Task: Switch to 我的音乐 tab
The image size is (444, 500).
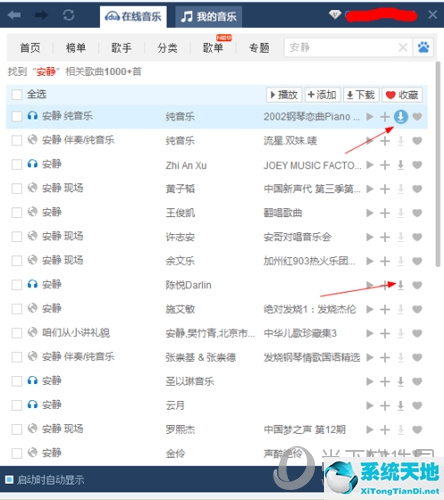Action: pos(209,16)
